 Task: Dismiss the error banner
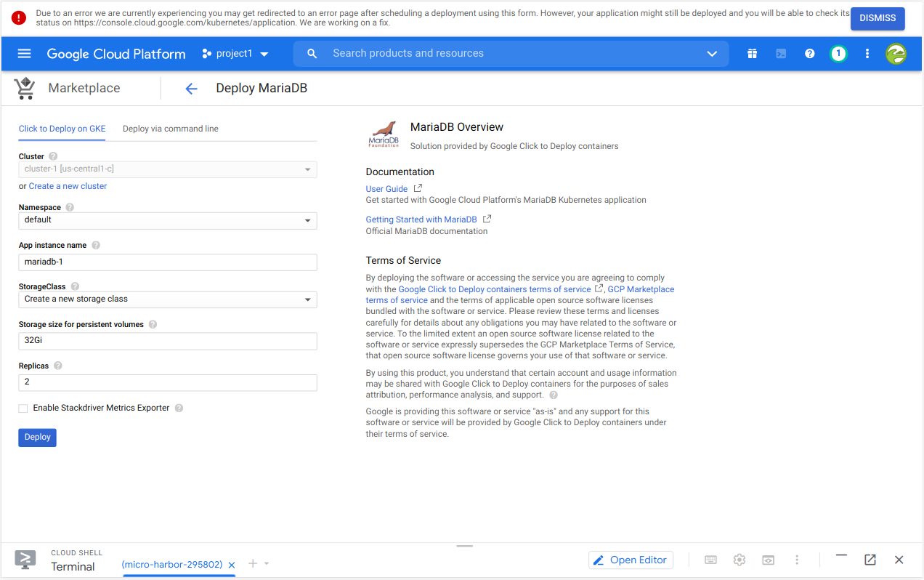[x=878, y=18]
